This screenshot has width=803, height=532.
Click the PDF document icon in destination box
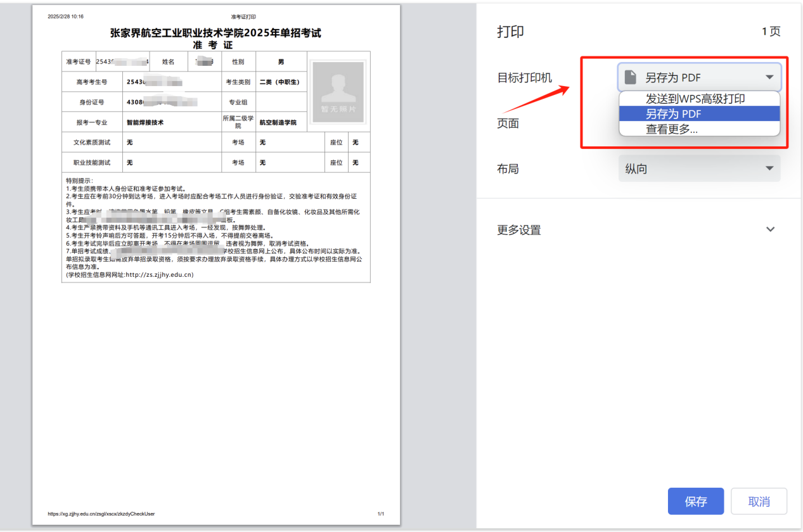click(x=630, y=77)
